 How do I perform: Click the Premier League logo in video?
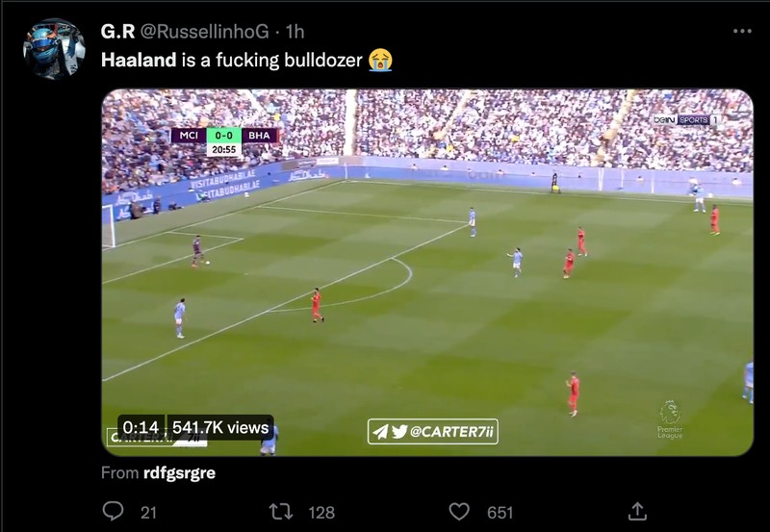670,418
